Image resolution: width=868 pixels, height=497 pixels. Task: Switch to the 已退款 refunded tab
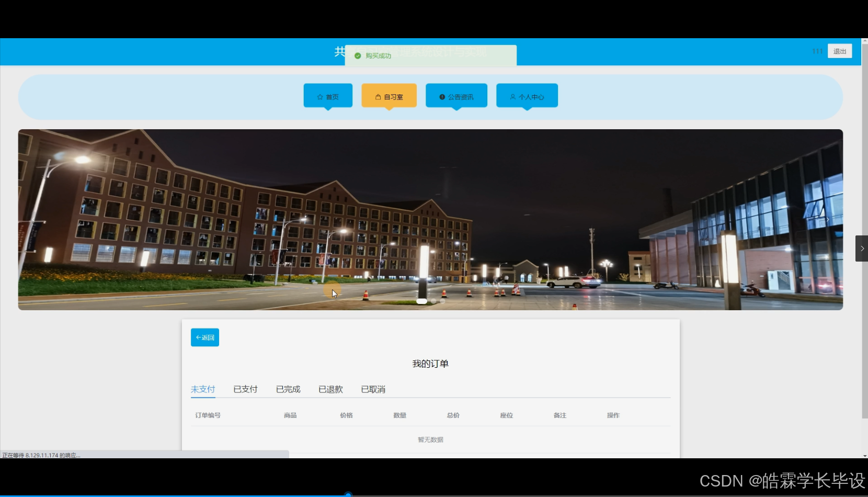tap(330, 389)
